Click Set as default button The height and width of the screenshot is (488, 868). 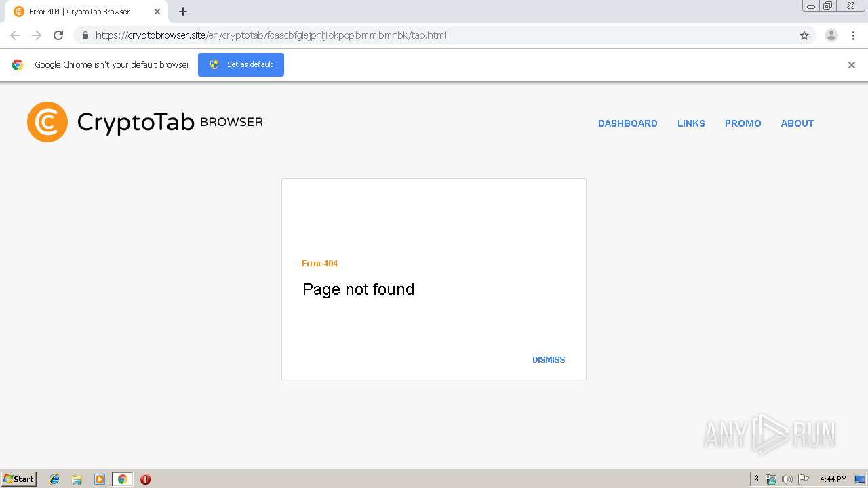point(241,64)
